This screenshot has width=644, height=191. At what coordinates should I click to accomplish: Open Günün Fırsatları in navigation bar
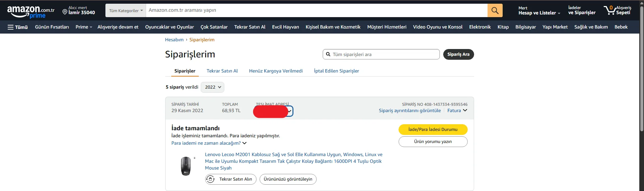click(x=52, y=27)
